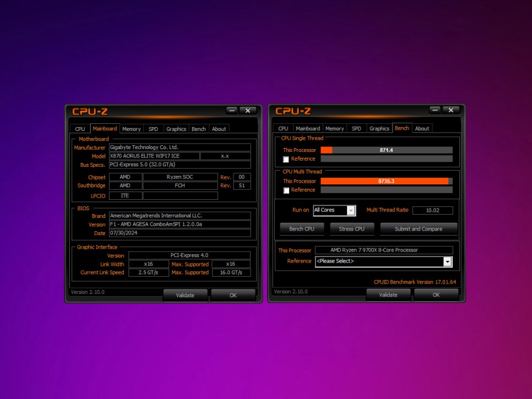Click Validate in right CPU-Z window
Viewport: 532px width, 399px height.
pyautogui.click(x=388, y=294)
